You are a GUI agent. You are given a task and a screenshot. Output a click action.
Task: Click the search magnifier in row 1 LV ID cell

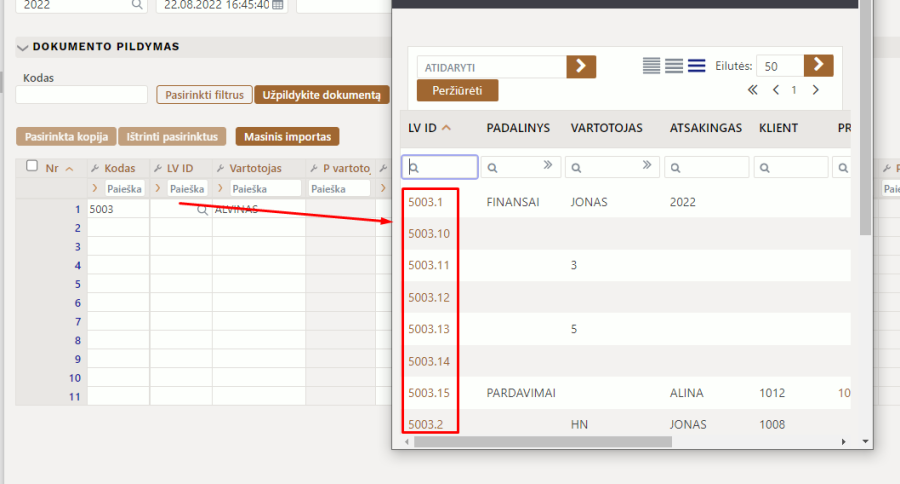(202, 210)
